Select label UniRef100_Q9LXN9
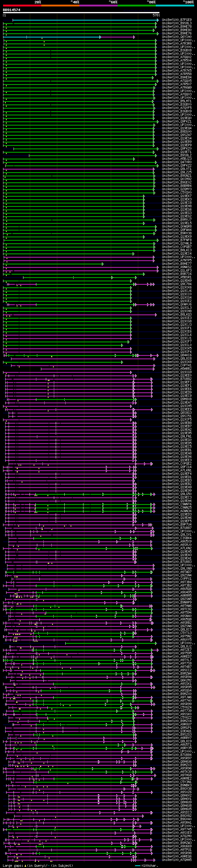The image size is (197, 868). (x=177, y=568)
